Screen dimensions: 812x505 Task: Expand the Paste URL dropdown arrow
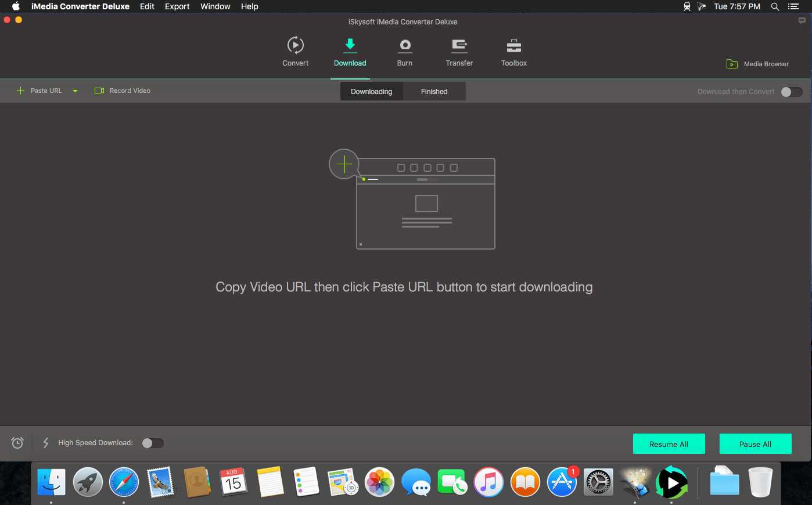pyautogui.click(x=75, y=91)
